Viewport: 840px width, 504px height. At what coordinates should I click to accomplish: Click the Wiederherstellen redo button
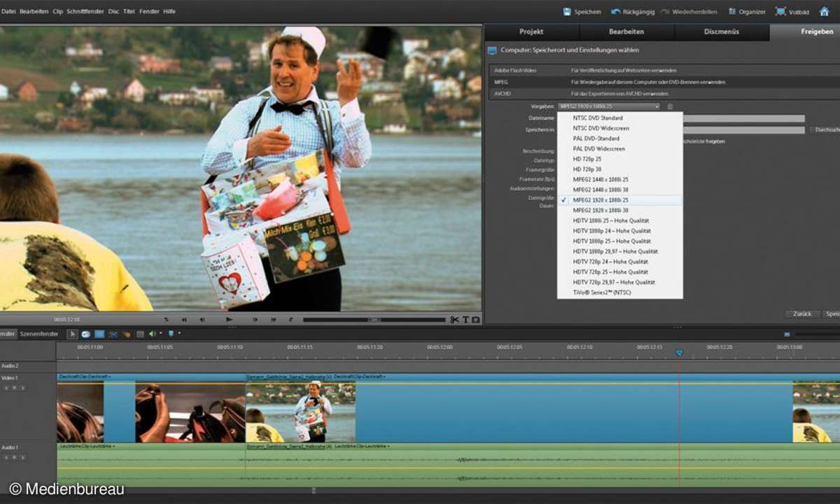[x=688, y=12]
